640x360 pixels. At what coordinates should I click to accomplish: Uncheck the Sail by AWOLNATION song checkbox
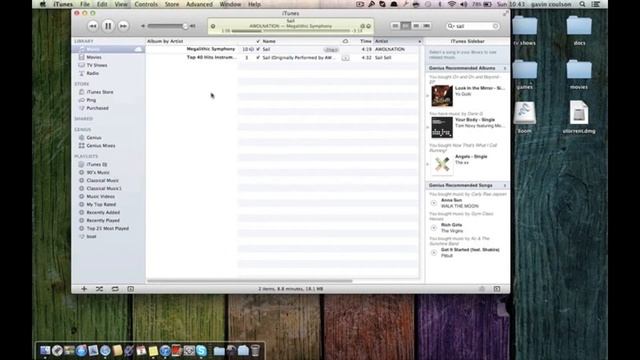[x=258, y=49]
